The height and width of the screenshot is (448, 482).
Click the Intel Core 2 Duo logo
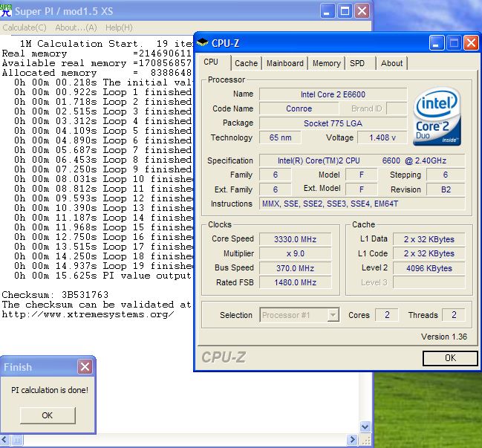[x=437, y=116]
